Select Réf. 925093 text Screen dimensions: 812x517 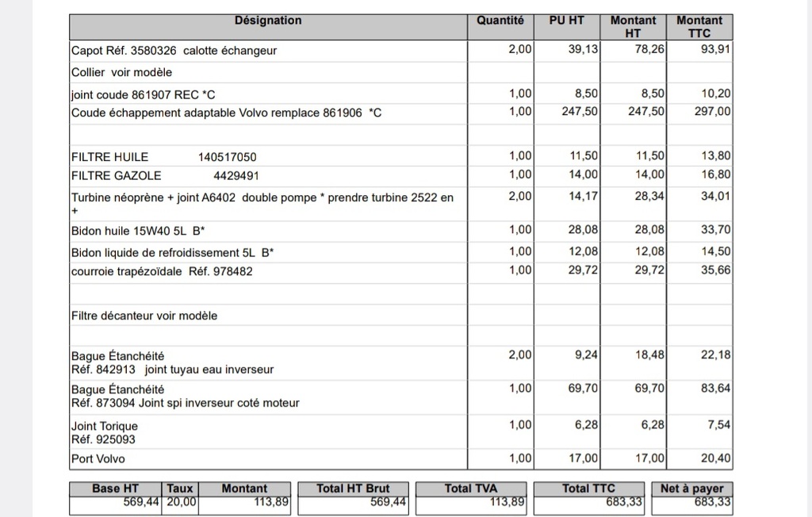point(103,440)
